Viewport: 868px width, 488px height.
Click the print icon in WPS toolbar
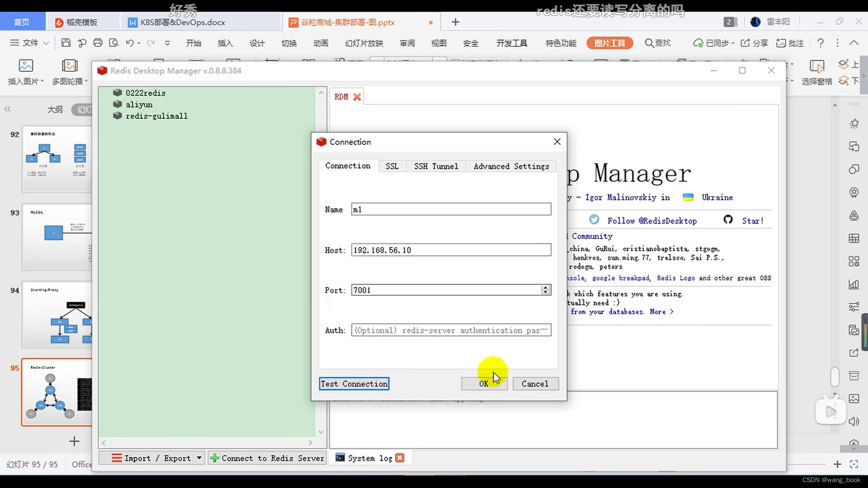(98, 43)
